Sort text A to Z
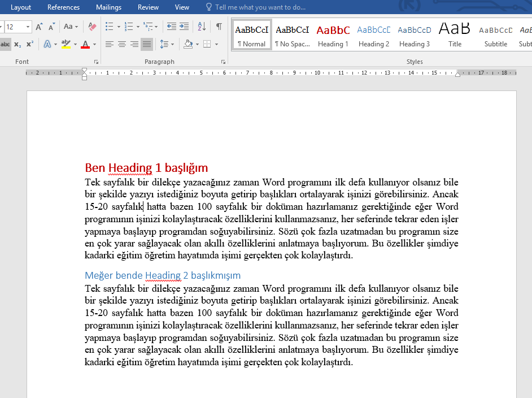 202,27
